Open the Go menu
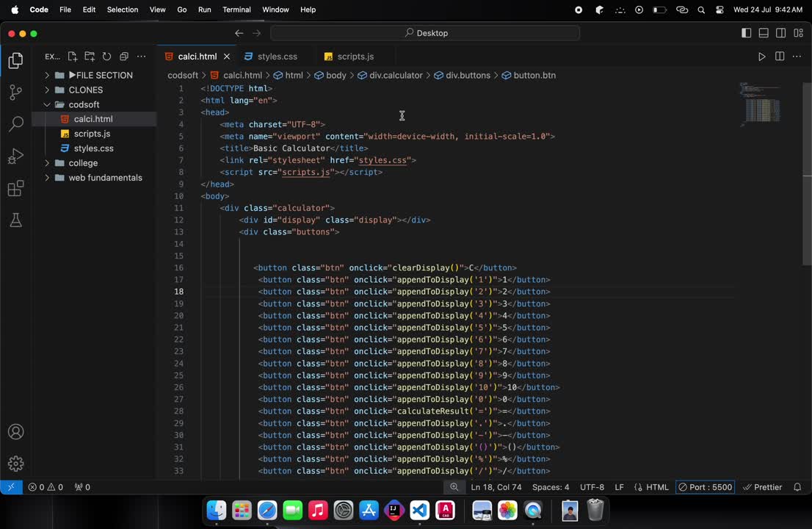The height and width of the screenshot is (529, 812). [182, 10]
